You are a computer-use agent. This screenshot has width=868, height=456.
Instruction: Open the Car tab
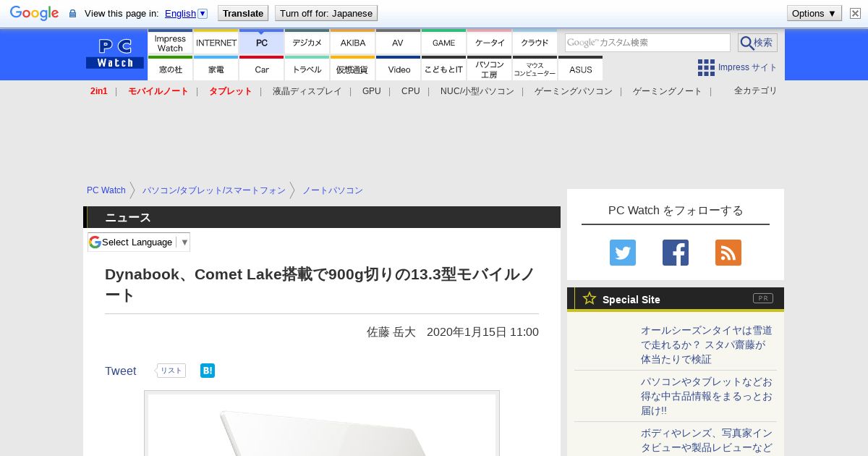click(262, 69)
